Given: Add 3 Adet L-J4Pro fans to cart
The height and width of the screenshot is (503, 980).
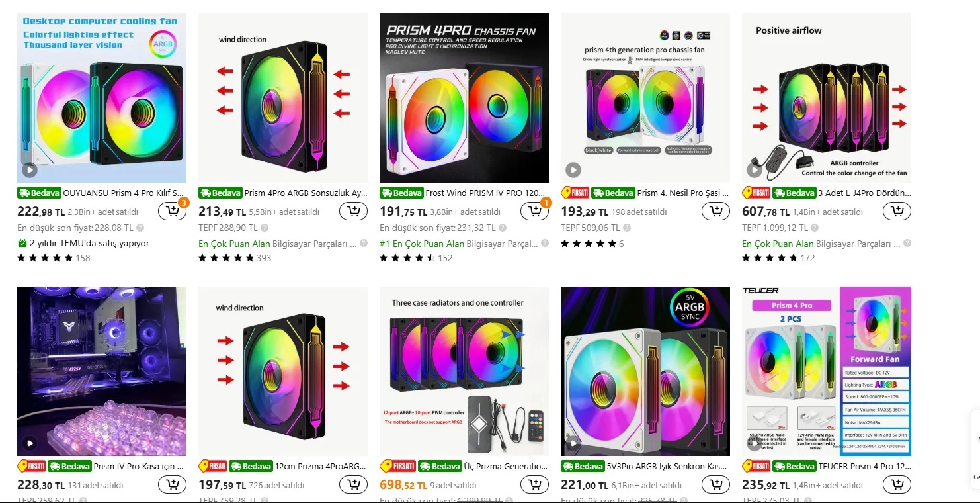Looking at the screenshot, I should click(897, 212).
